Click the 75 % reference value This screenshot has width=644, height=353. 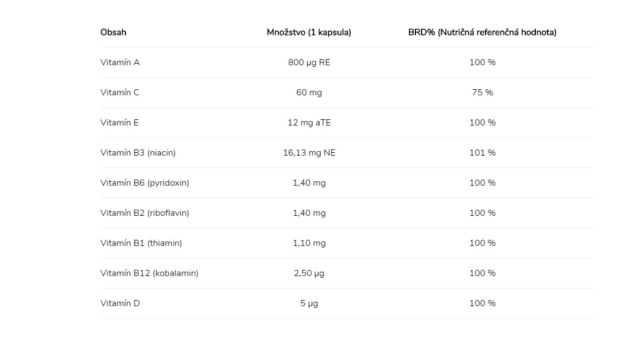coord(483,93)
